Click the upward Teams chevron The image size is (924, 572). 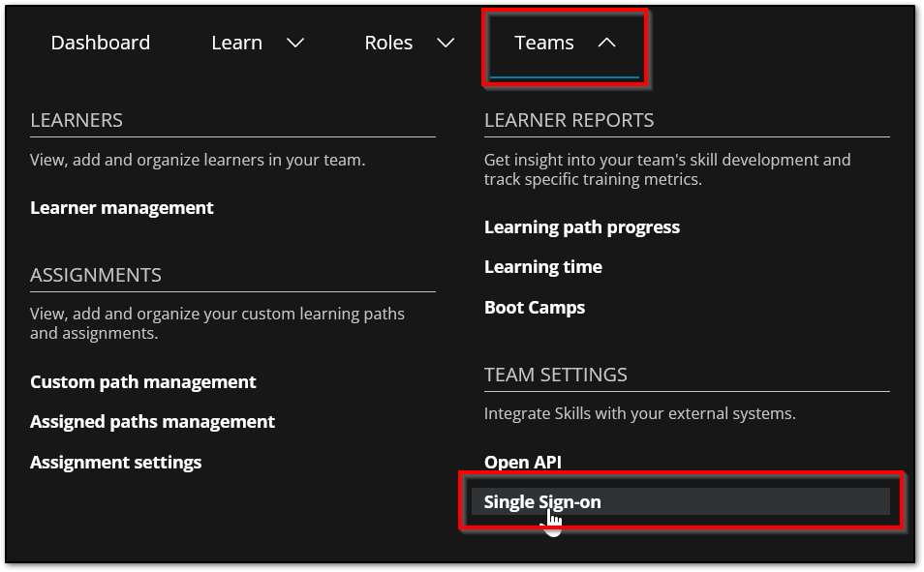pyautogui.click(x=608, y=43)
